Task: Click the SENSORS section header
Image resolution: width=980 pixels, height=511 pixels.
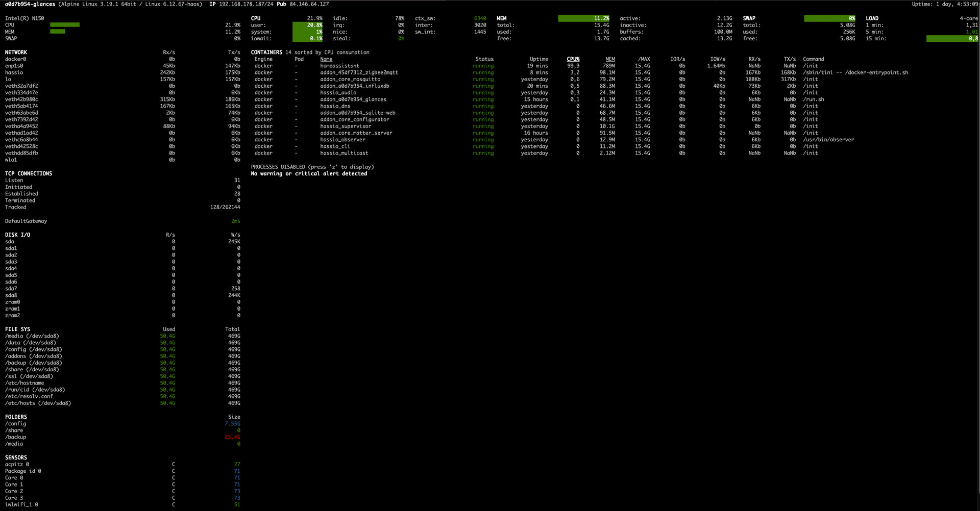Action: (x=16, y=458)
